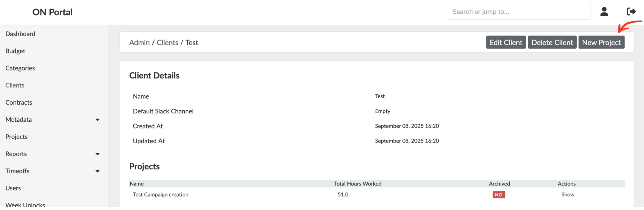Focus the Search or jump to field
644x210 pixels.
click(x=518, y=12)
